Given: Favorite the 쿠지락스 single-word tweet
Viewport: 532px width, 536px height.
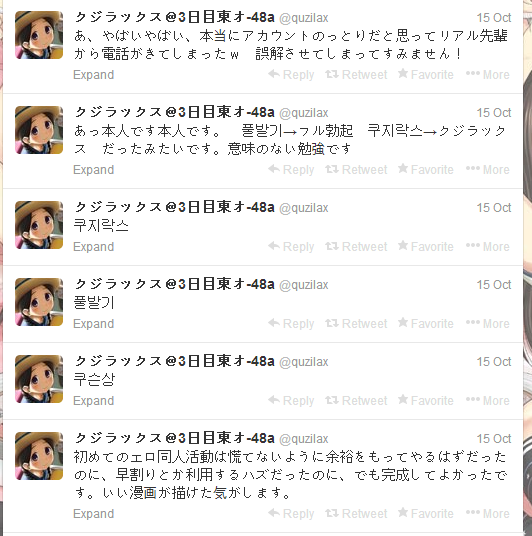Looking at the screenshot, I should click(426, 246).
